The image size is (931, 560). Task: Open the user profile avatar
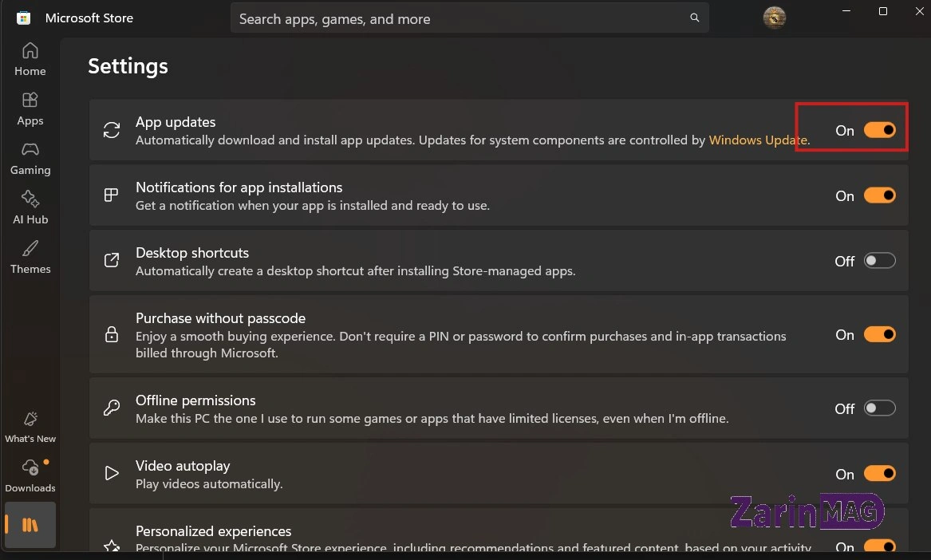point(775,18)
